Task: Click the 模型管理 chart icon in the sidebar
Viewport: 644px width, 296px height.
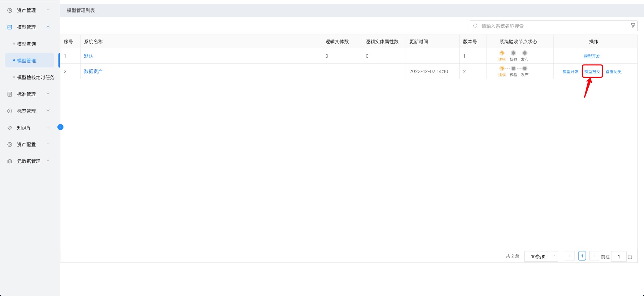Action: point(10,27)
